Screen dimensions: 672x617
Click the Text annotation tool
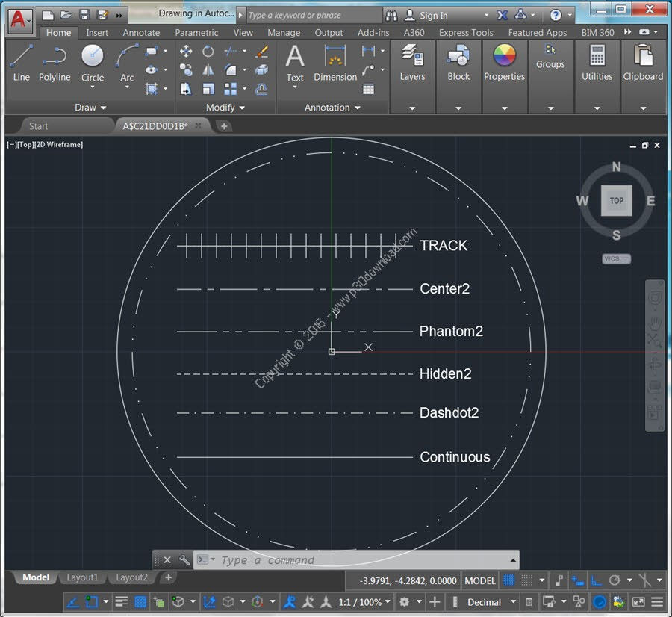tap(295, 63)
